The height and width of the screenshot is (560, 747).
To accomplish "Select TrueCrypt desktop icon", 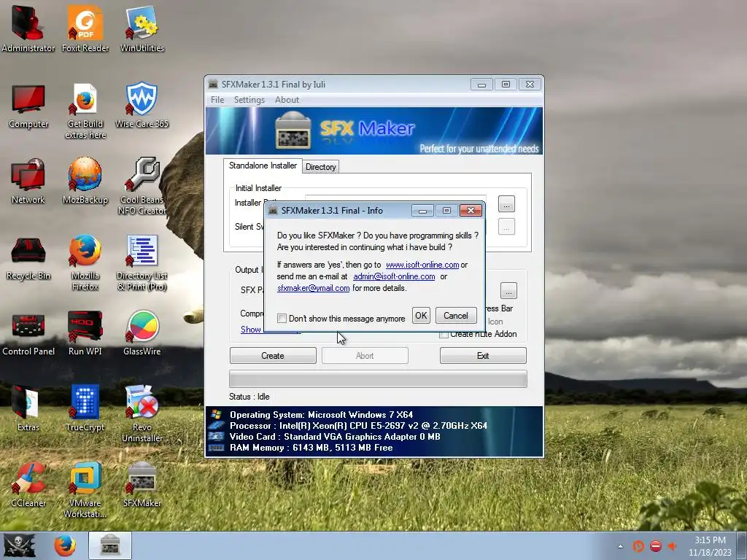I will [x=85, y=408].
